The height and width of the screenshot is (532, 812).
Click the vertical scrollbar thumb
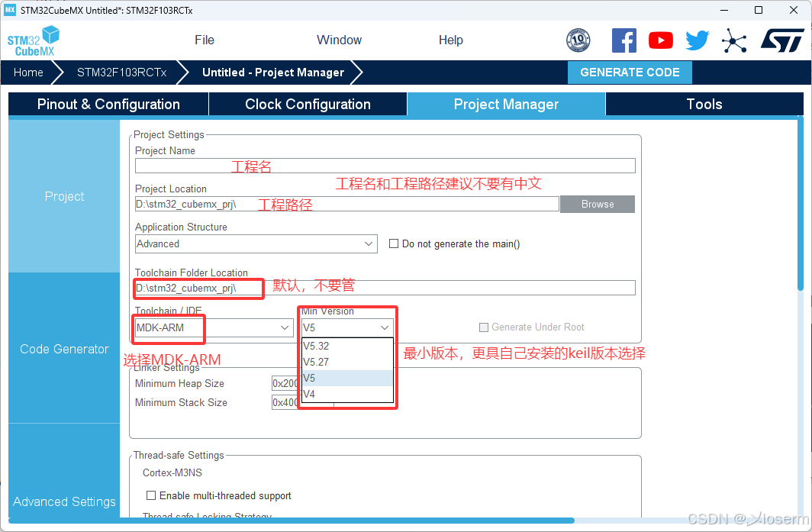[x=801, y=202]
